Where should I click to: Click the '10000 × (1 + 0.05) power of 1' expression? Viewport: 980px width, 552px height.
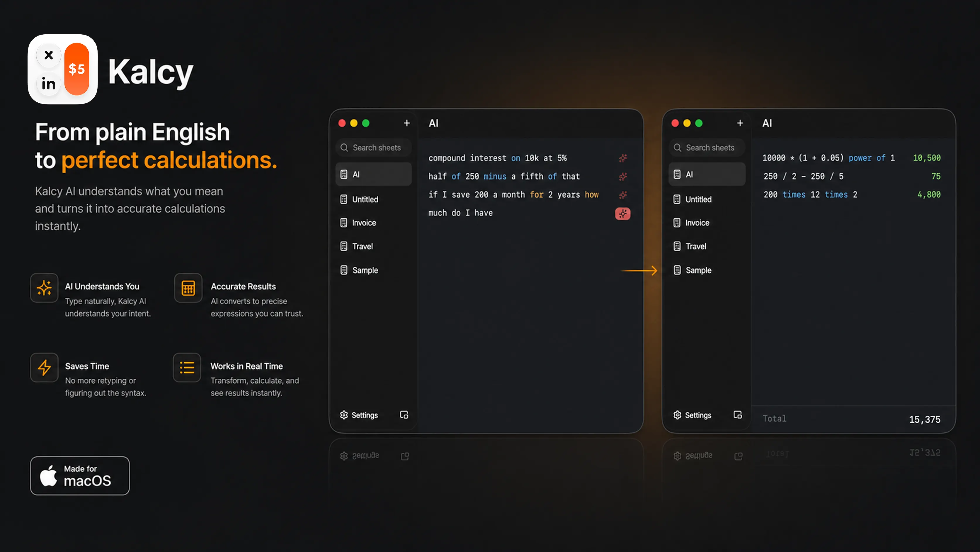coord(828,158)
